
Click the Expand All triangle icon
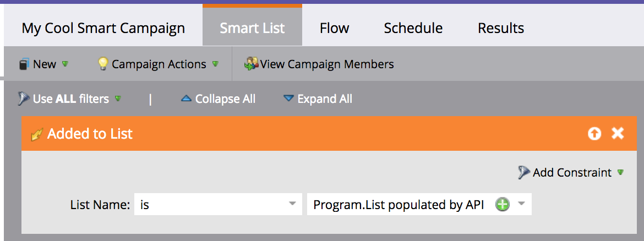(x=288, y=99)
